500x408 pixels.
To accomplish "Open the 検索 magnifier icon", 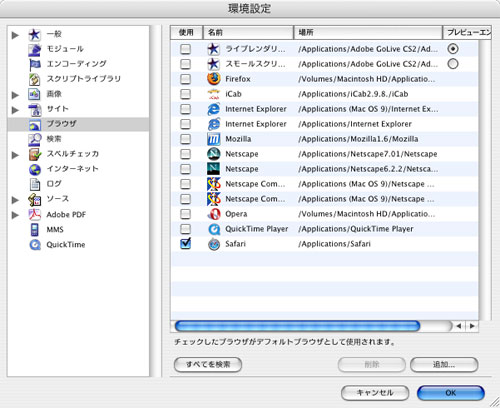I will 34,139.
